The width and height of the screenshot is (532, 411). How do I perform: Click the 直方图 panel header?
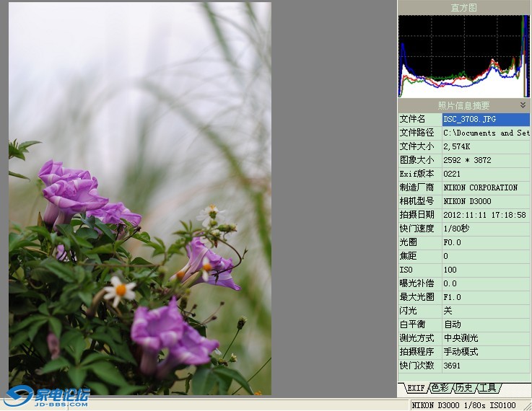coord(463,7)
